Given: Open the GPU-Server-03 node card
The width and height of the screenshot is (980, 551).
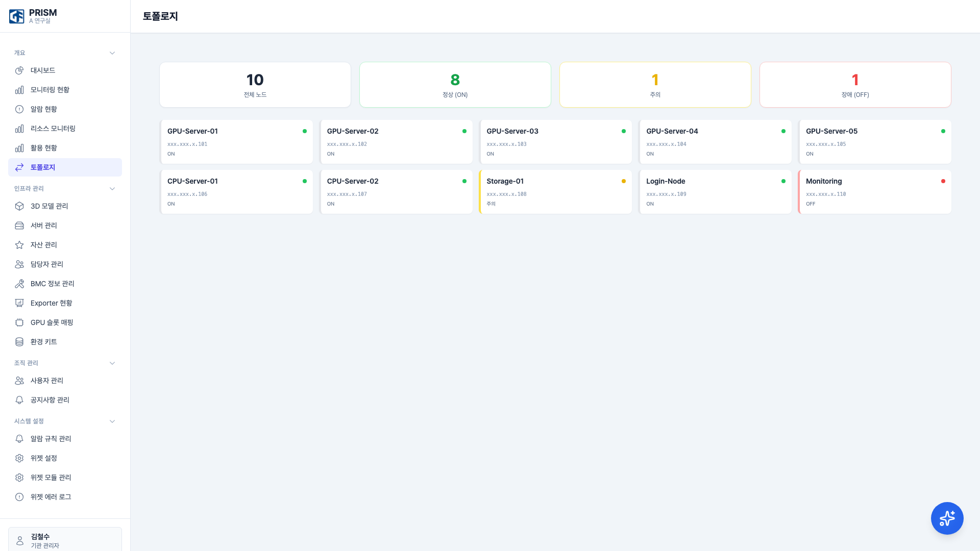Looking at the screenshot, I should pyautogui.click(x=555, y=142).
